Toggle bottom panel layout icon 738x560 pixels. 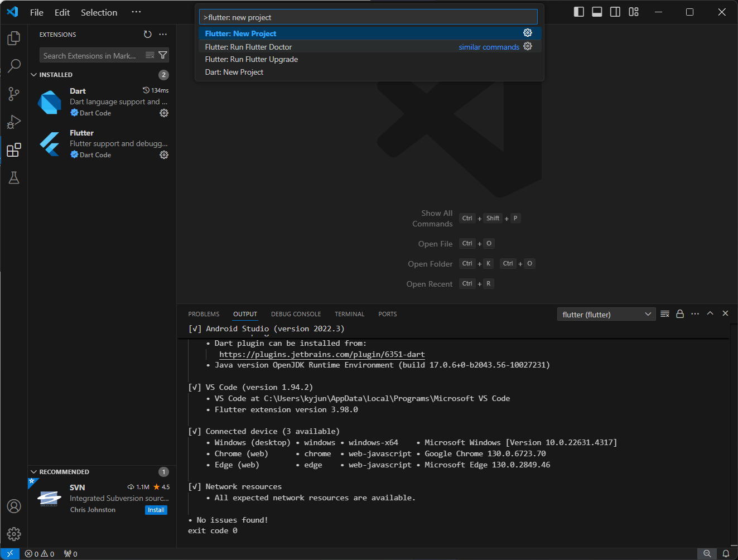click(x=597, y=12)
